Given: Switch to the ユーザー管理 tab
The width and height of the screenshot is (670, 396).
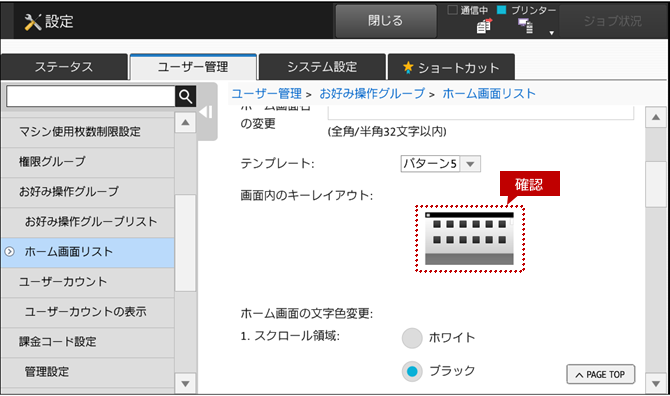Looking at the screenshot, I should tap(193, 67).
